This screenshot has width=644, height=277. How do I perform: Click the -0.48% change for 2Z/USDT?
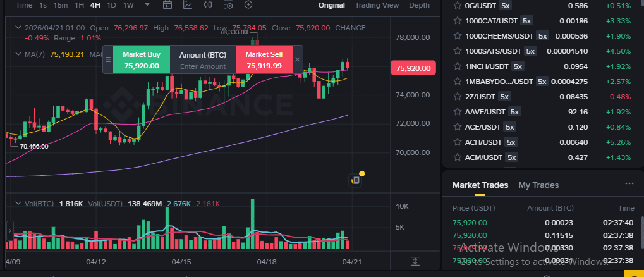point(618,97)
